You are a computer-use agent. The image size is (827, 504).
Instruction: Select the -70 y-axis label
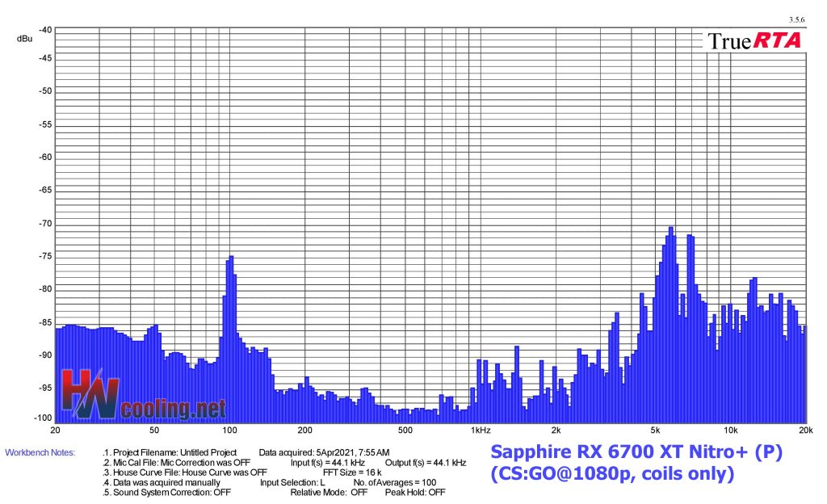click(x=45, y=224)
